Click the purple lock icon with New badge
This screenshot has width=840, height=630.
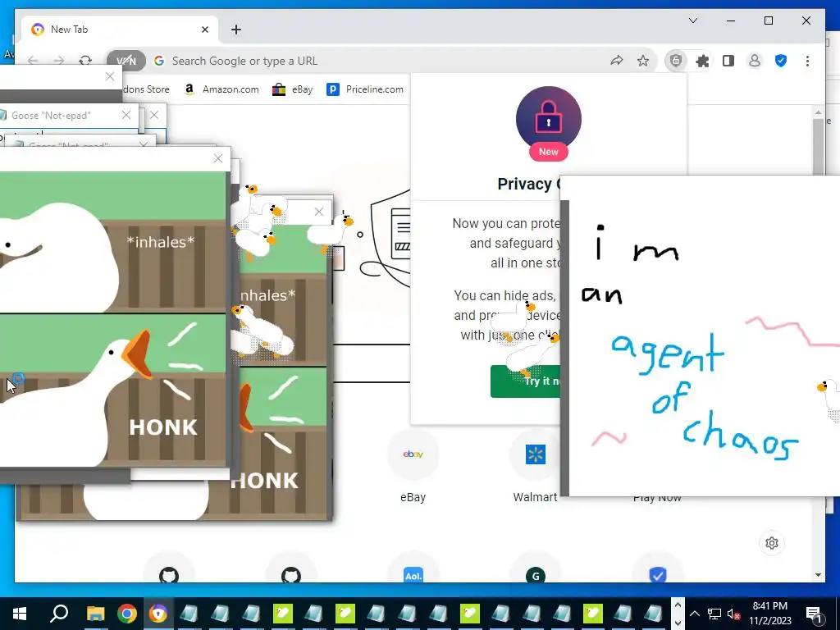[x=549, y=123]
